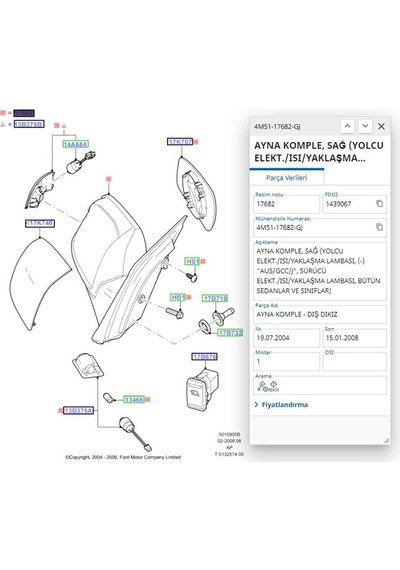400x570 pixels.
Task: Select callout 13466 bulb label
Action: click(x=133, y=400)
